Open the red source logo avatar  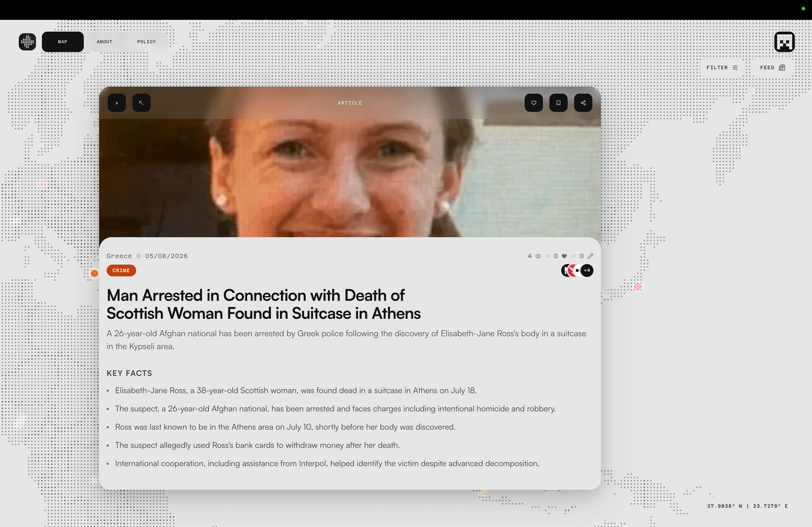tap(572, 270)
